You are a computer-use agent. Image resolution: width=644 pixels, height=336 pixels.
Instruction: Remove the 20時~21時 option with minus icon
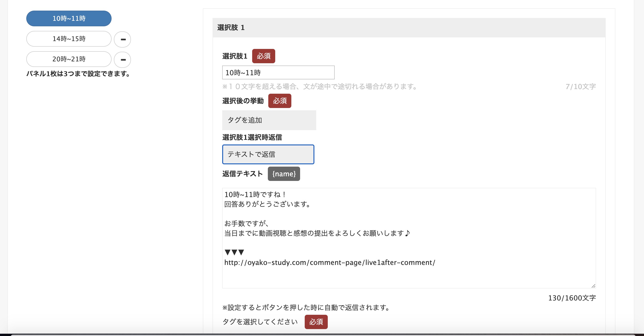click(122, 60)
